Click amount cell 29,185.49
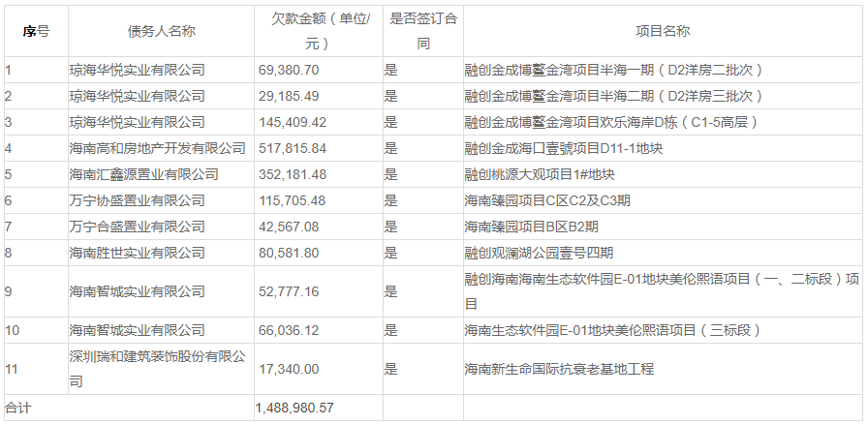Viewport: 868px width, 424px height. click(x=319, y=96)
